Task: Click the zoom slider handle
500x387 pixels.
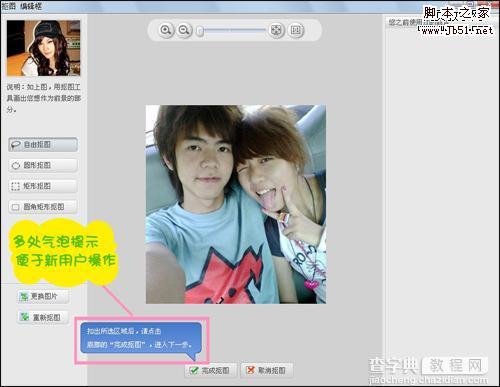Action: (200, 31)
